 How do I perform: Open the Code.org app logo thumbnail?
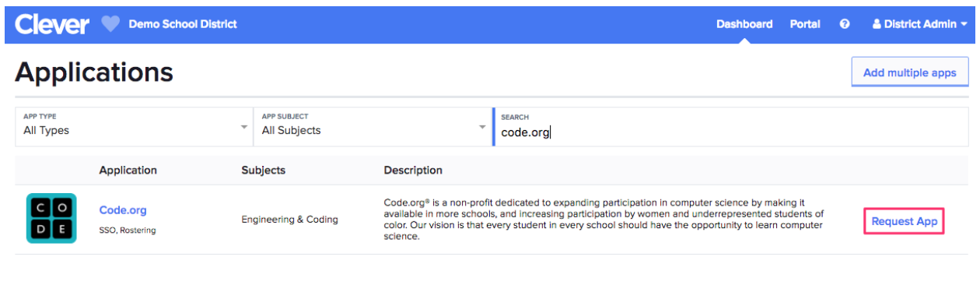[51, 219]
